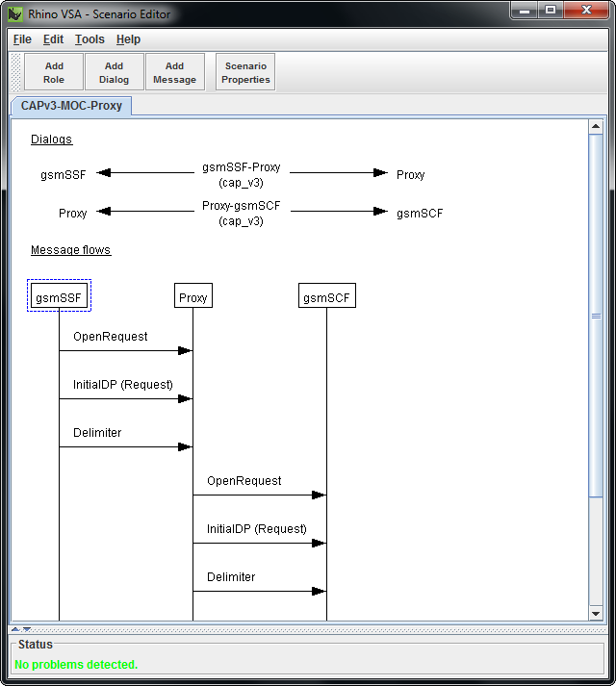The height and width of the screenshot is (686, 616).
Task: Click the Proxy-gsmSCF dialog label
Action: coord(242,213)
